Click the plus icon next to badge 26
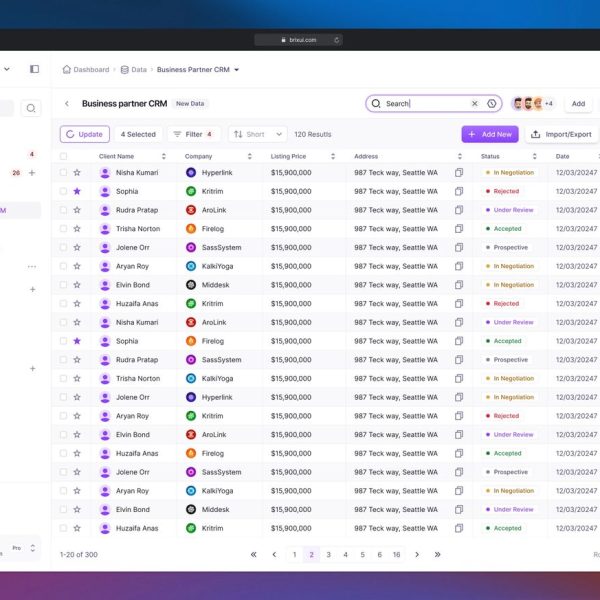Image resolution: width=600 pixels, height=600 pixels. (32, 173)
